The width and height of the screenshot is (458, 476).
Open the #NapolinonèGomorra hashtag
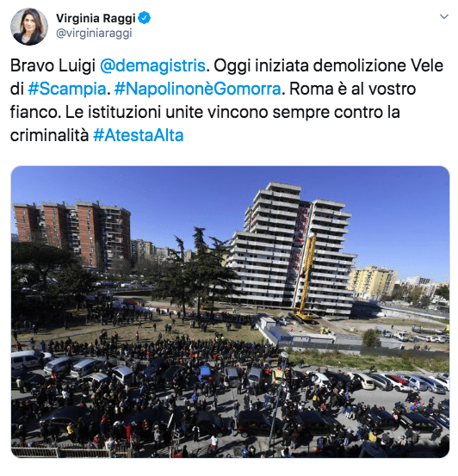coord(198,89)
